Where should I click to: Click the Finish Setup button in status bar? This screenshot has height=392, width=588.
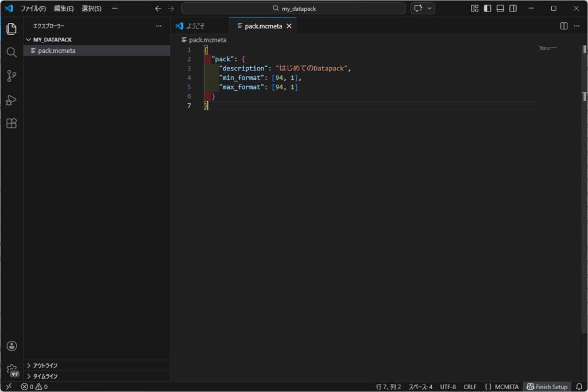click(x=547, y=386)
